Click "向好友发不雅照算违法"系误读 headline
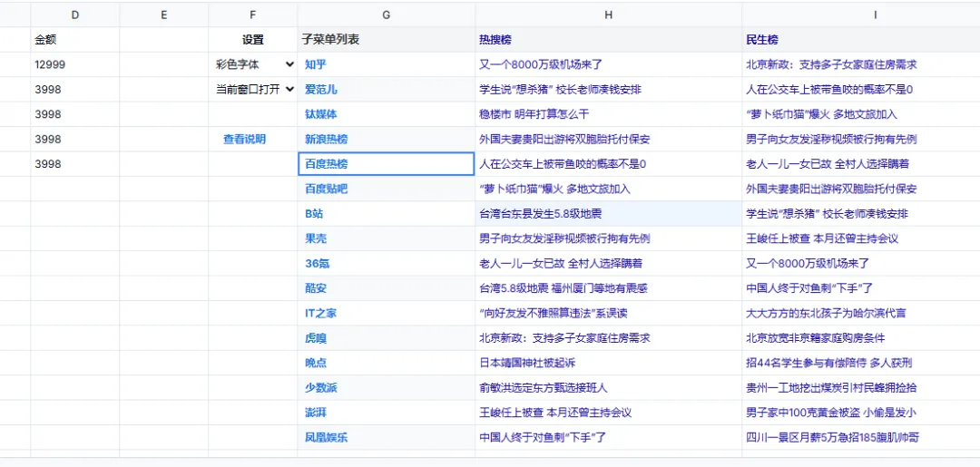 (x=553, y=314)
